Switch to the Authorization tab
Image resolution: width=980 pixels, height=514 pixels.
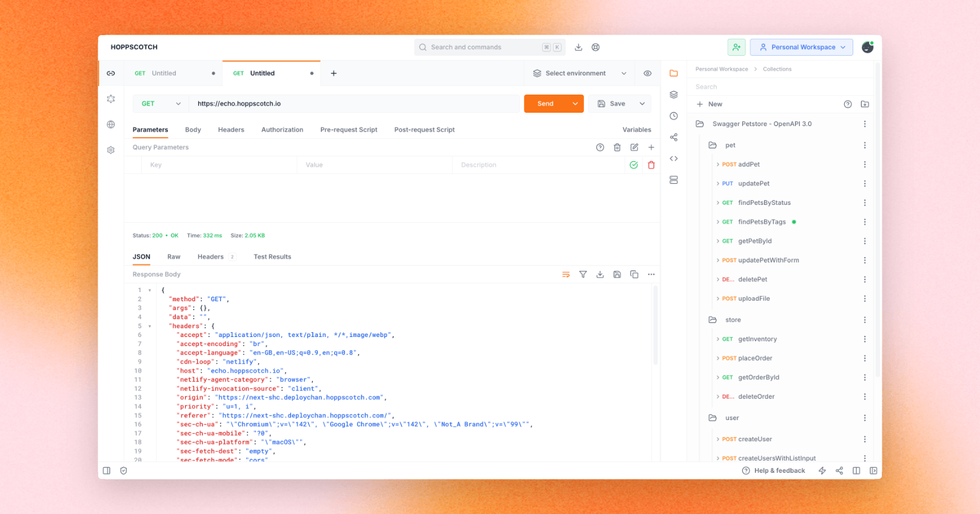point(282,130)
